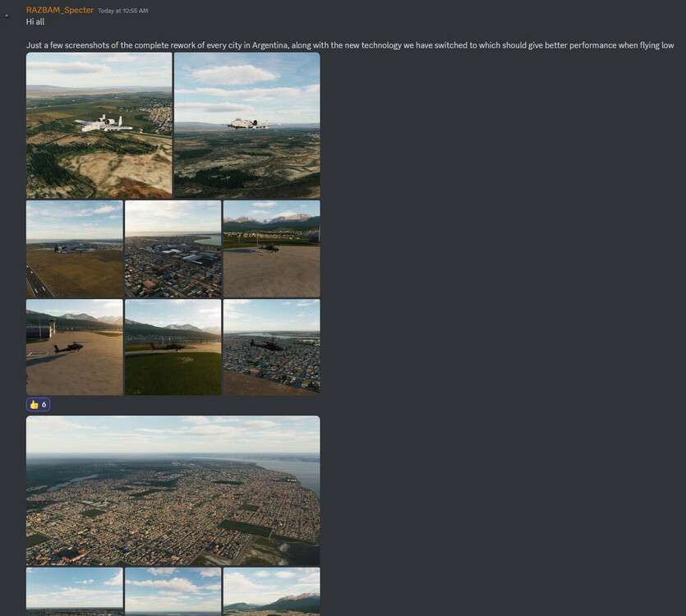Image resolution: width=686 pixels, height=616 pixels.
Task: Click the message about Argentina city rework
Action: click(x=350, y=45)
